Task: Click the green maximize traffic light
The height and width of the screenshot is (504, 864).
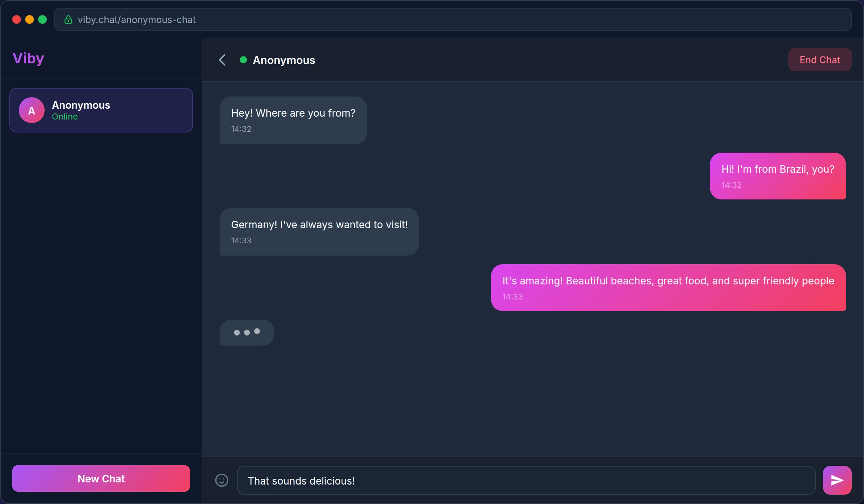Action: [x=42, y=19]
